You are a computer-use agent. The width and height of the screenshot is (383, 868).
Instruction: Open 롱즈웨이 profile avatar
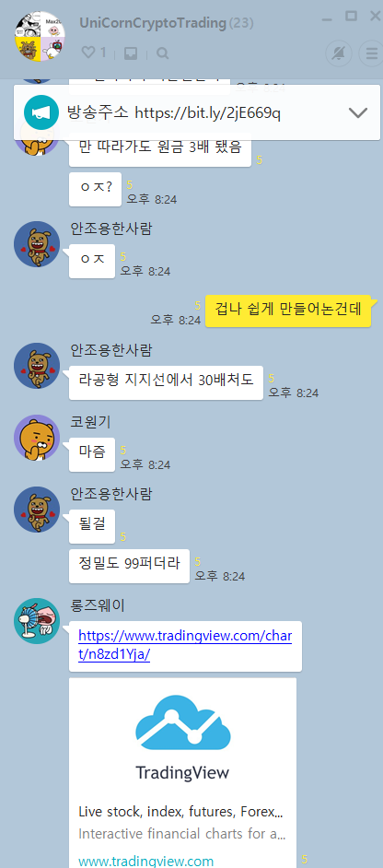37,620
